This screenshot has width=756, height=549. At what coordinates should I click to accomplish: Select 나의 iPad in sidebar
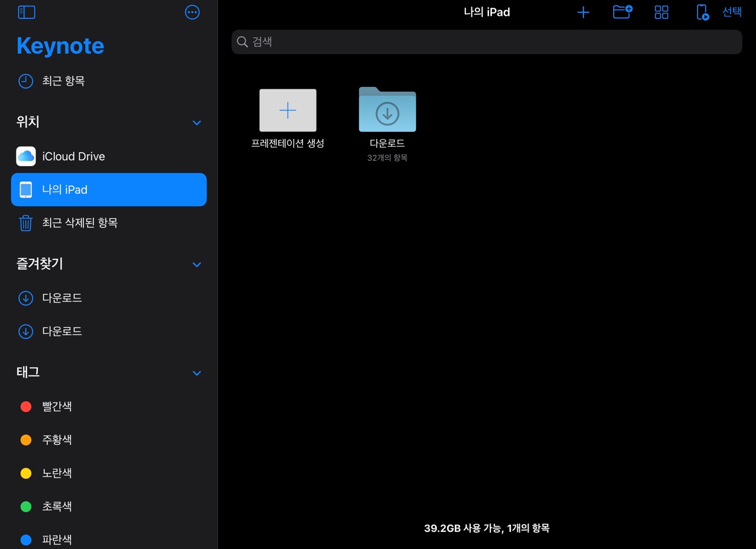109,190
